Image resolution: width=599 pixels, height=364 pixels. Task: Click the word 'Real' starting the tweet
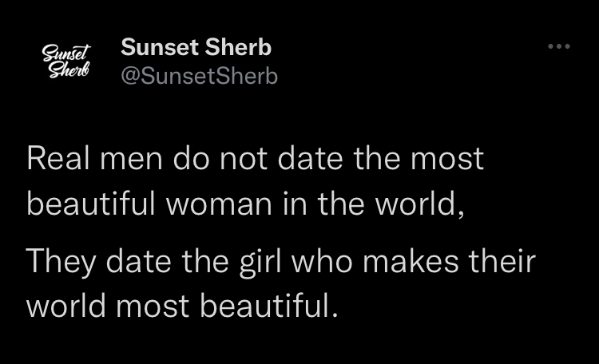(58, 158)
